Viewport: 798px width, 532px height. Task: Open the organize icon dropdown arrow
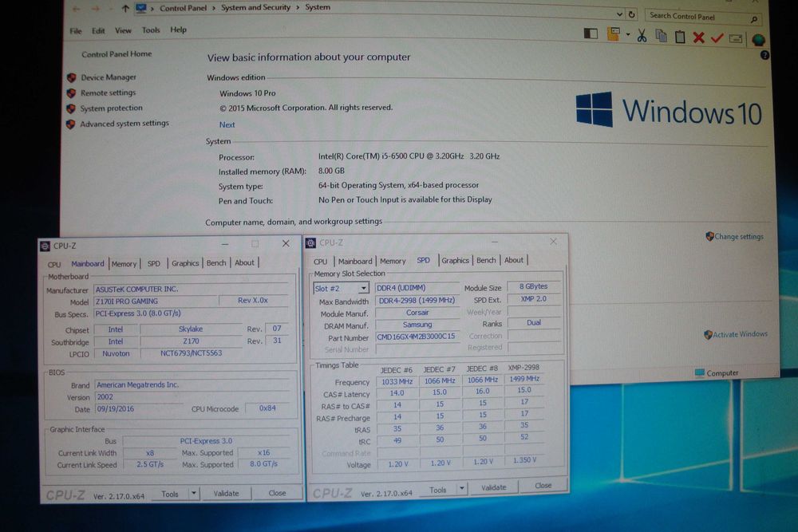(628, 34)
